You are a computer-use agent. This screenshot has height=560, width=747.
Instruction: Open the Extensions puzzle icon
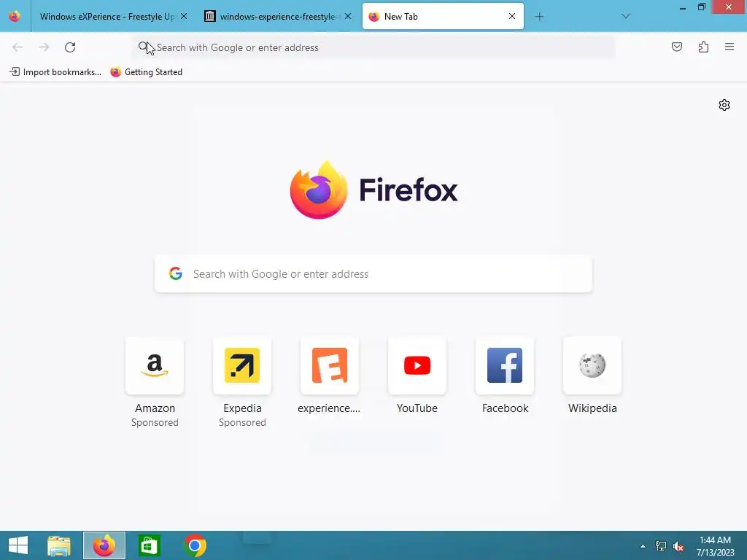703,47
